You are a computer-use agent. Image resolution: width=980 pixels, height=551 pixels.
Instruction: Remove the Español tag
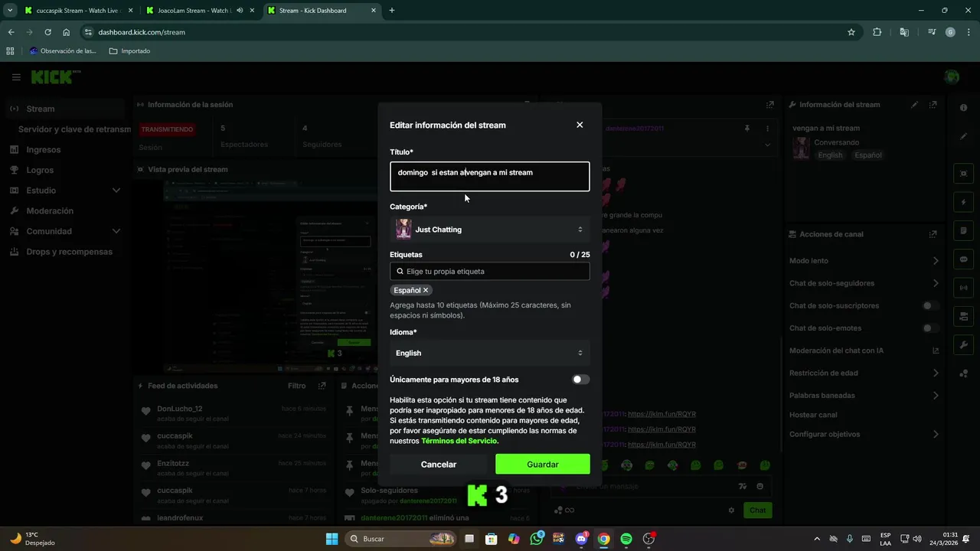426,290
